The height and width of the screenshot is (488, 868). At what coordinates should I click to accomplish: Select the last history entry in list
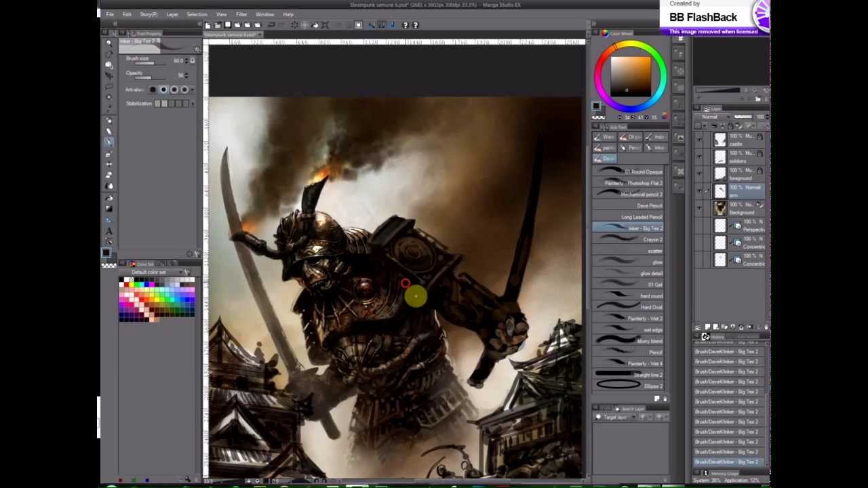click(727, 462)
